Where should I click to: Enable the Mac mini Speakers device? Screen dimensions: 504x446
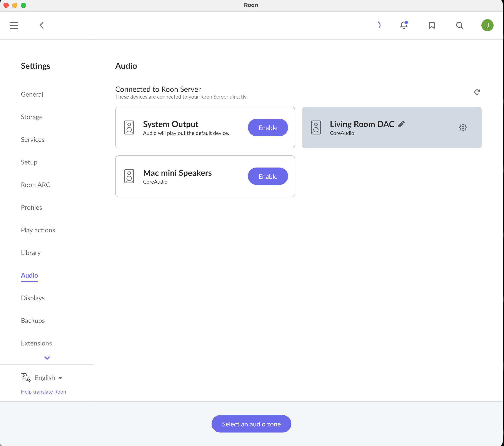268,176
